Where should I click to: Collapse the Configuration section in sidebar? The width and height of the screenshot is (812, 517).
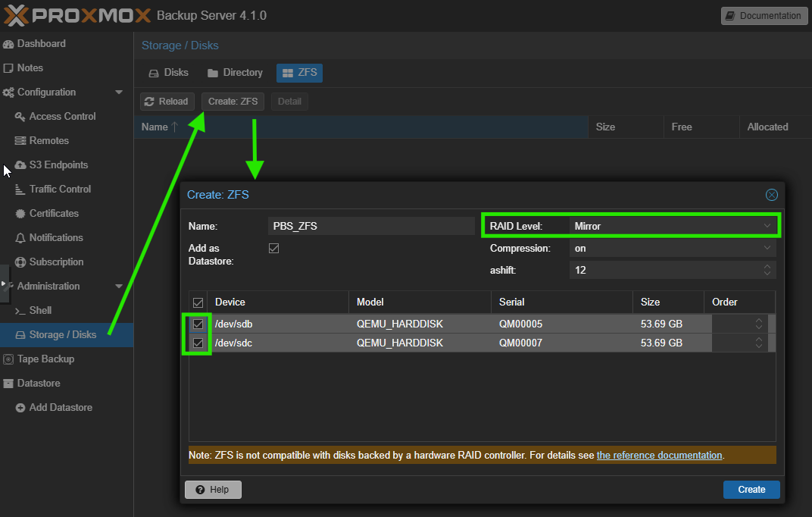pos(119,92)
